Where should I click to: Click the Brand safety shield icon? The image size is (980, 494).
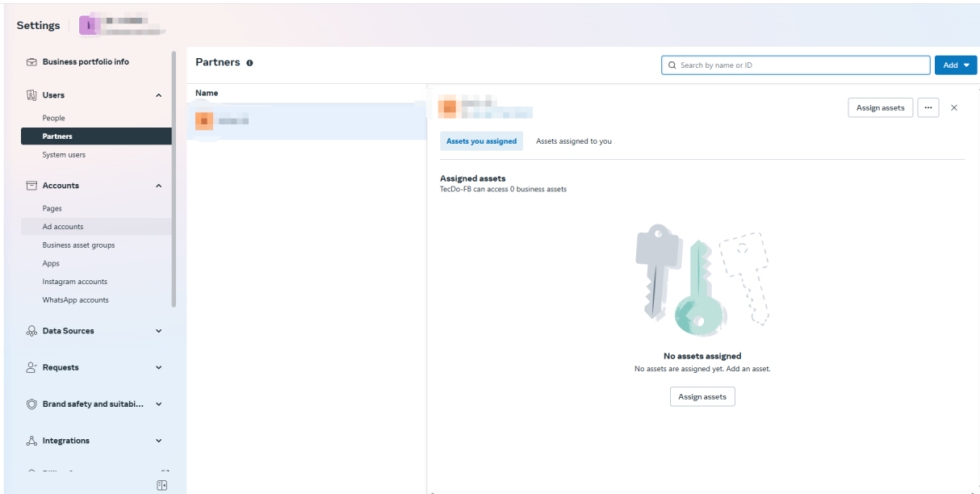pyautogui.click(x=31, y=404)
